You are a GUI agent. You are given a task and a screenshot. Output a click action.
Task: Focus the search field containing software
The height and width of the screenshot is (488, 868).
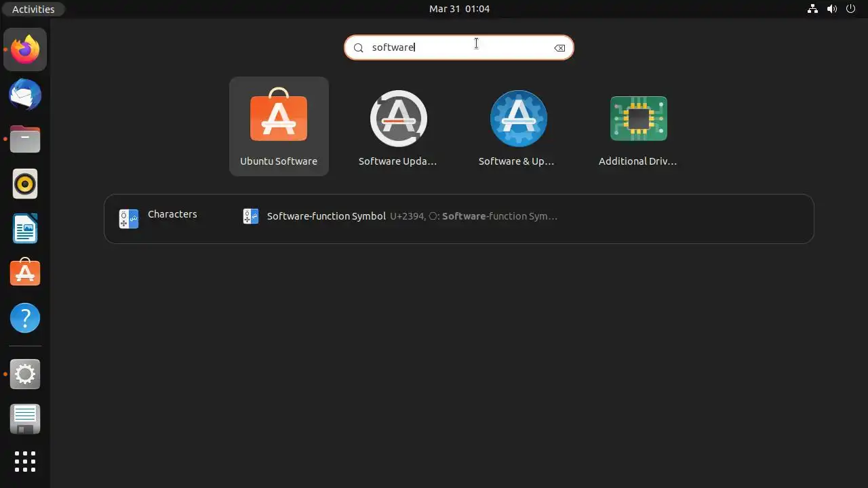(459, 47)
